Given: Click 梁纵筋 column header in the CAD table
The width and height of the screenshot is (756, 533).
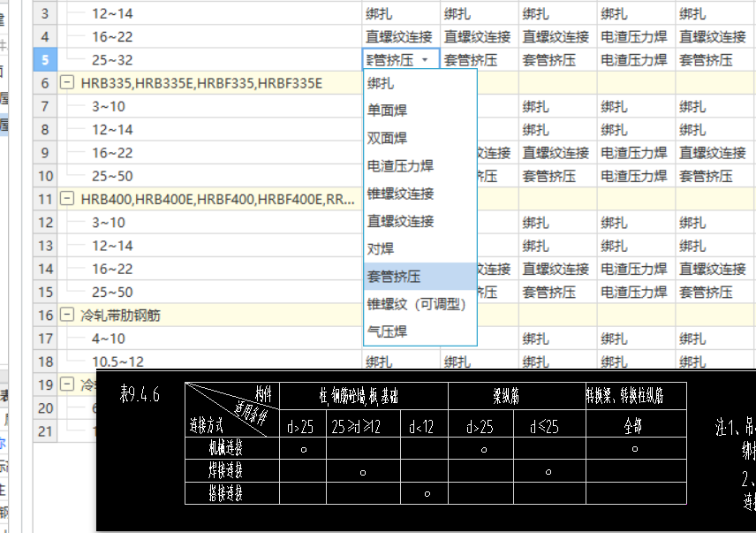Looking at the screenshot, I should pyautogui.click(x=507, y=396).
